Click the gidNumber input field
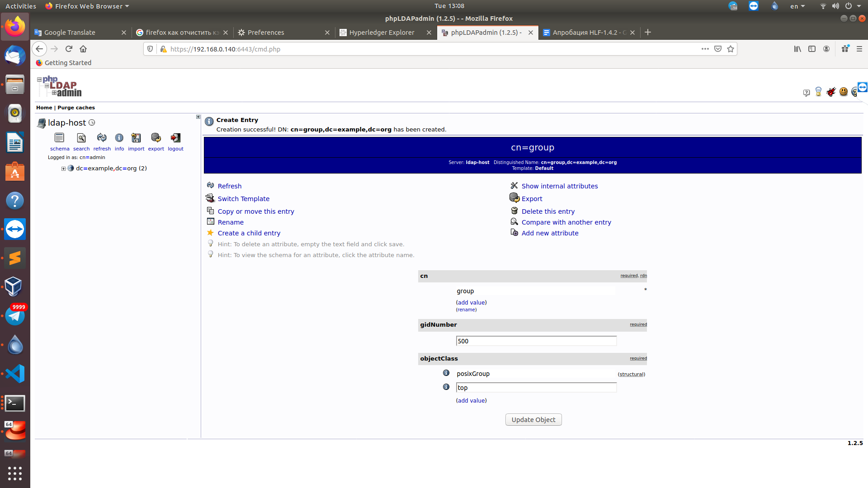Image resolution: width=868 pixels, height=488 pixels. point(536,341)
